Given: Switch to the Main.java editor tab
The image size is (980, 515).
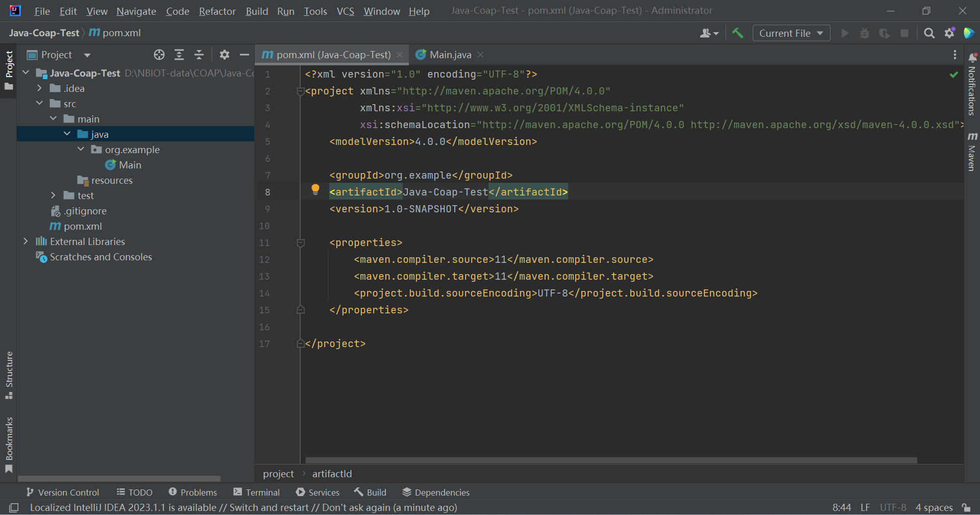Looking at the screenshot, I should pos(450,55).
